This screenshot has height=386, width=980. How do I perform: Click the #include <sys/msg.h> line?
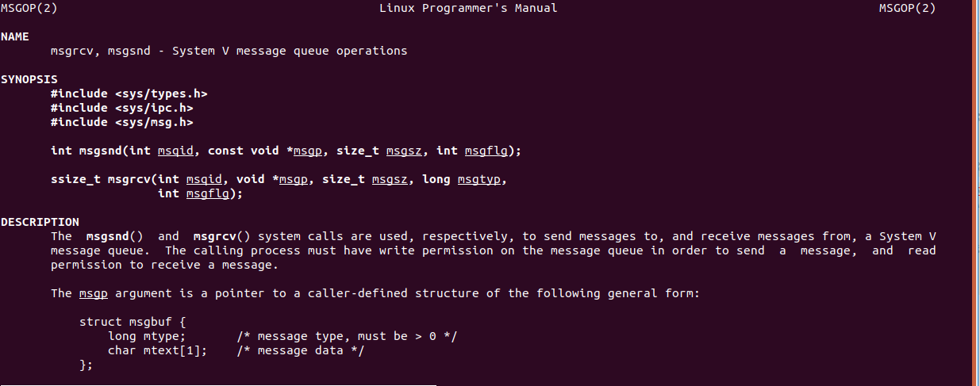(121, 122)
